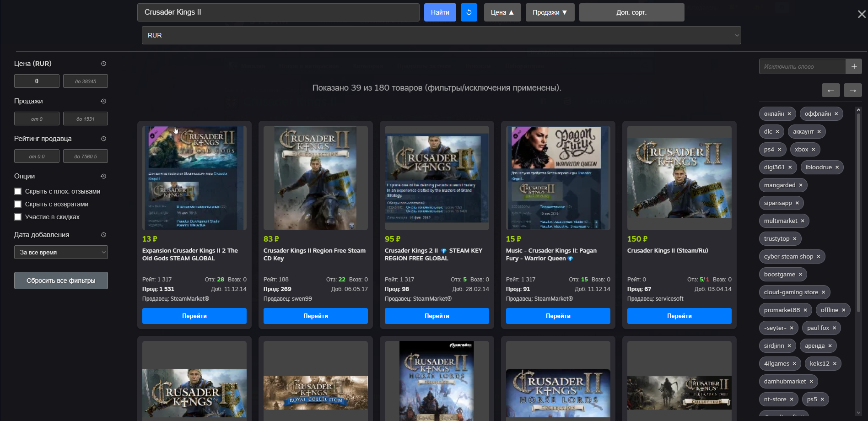This screenshot has height=421, width=868.
Task: Remove the 'siparisapp' exclusion tag
Action: (x=797, y=203)
